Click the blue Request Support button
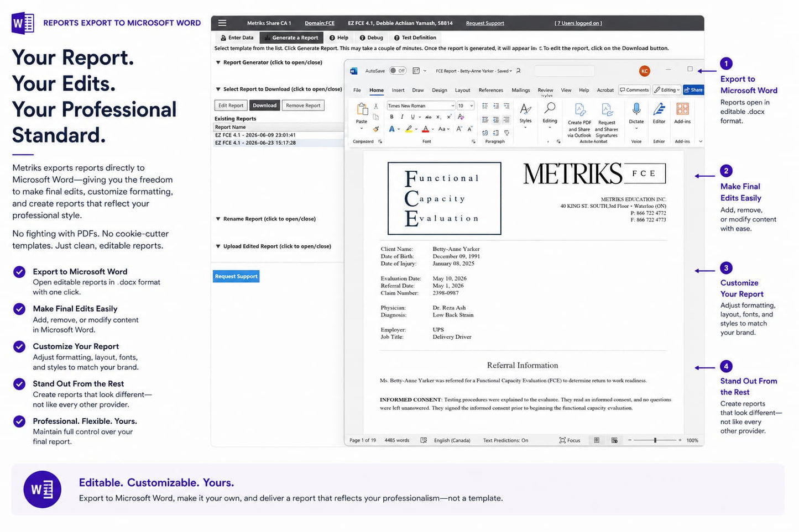 (236, 276)
